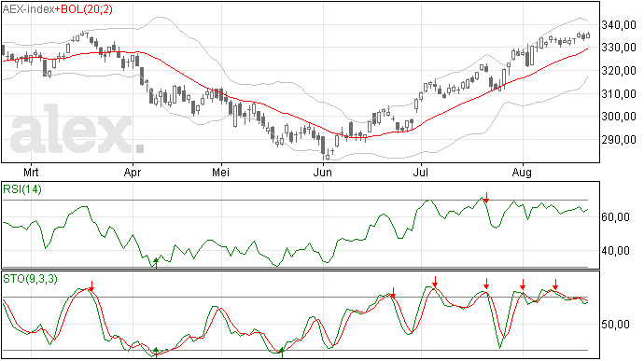The width and height of the screenshot is (644, 361).
Task: Click the green buy arrow on the RSI panel
Action: click(156, 263)
